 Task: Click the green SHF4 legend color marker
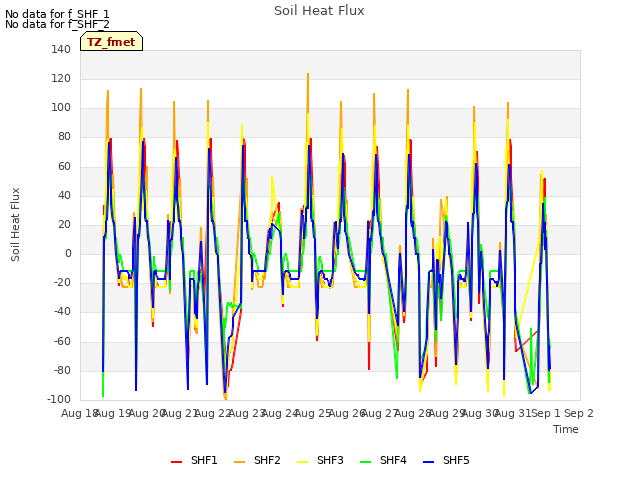pyautogui.click(x=365, y=462)
